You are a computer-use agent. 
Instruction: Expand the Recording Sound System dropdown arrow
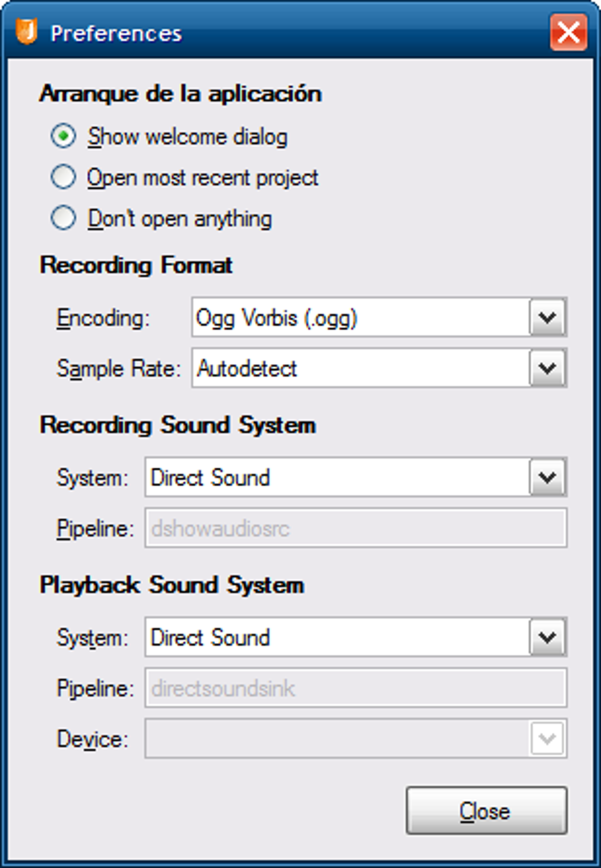tap(547, 478)
